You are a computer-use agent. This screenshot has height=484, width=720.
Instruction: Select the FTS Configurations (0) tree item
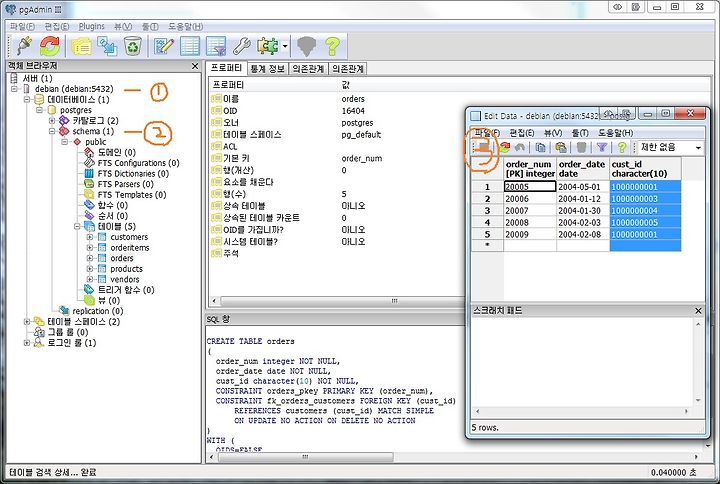[x=138, y=163]
